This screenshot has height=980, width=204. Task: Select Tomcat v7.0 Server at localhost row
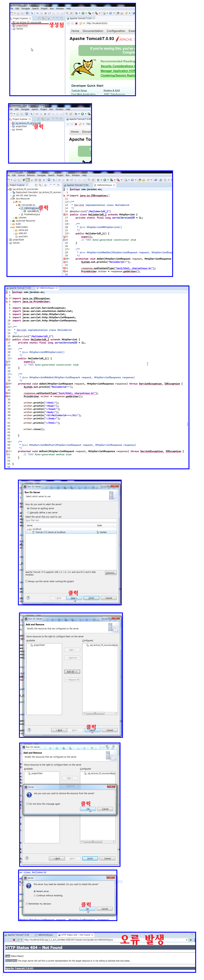(x=71, y=532)
